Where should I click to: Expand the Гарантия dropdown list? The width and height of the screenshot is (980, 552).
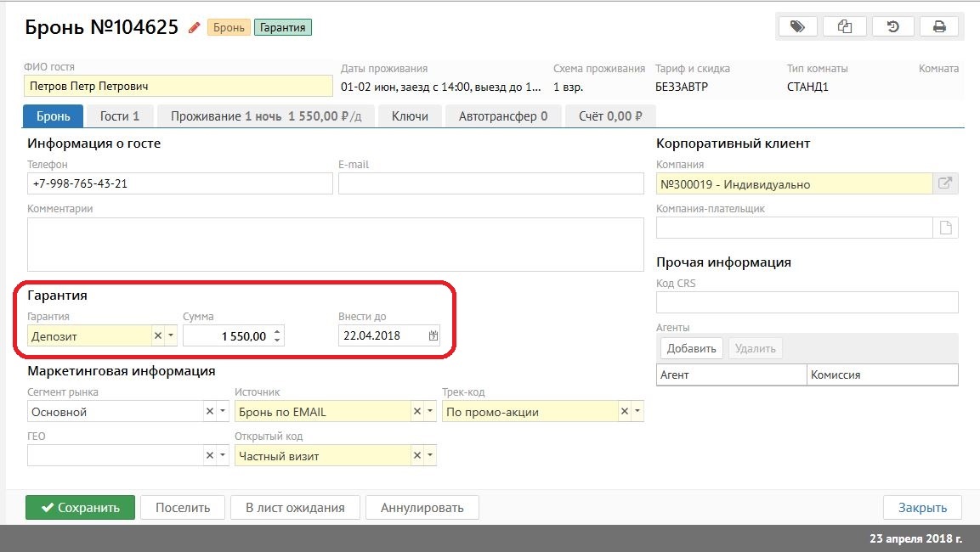[170, 336]
